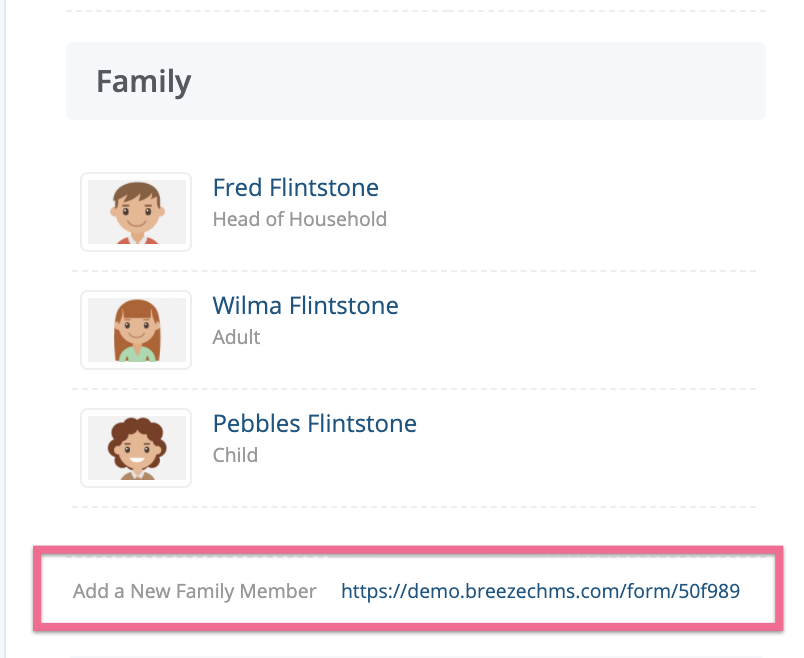The width and height of the screenshot is (804, 658).
Task: Select the Adult role text under Wilma
Action: point(236,337)
